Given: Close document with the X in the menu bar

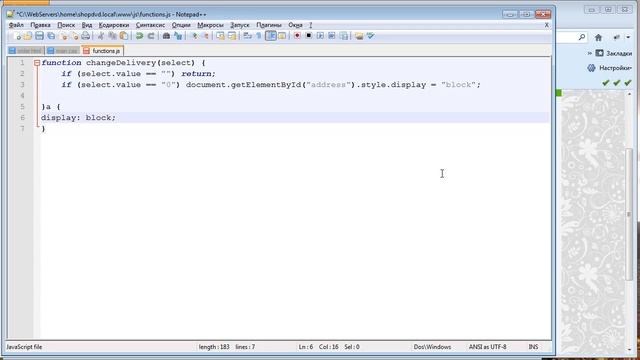Looking at the screenshot, I should tap(547, 25).
